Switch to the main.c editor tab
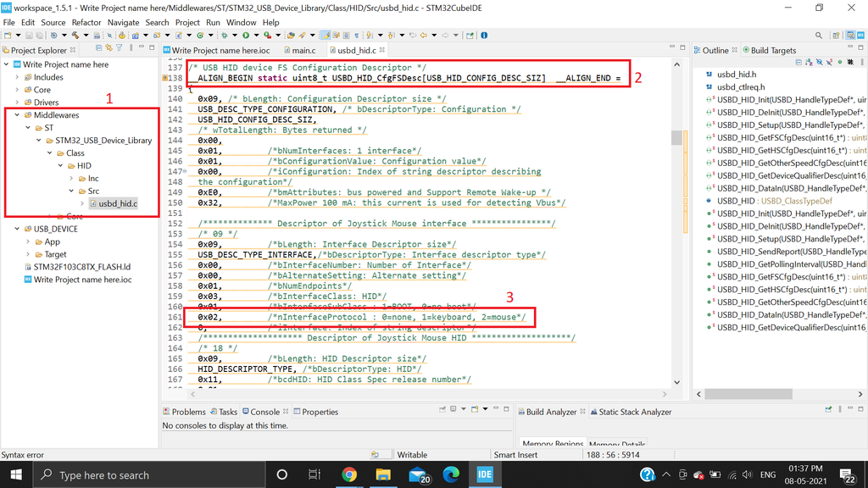868x488 pixels. 299,50
